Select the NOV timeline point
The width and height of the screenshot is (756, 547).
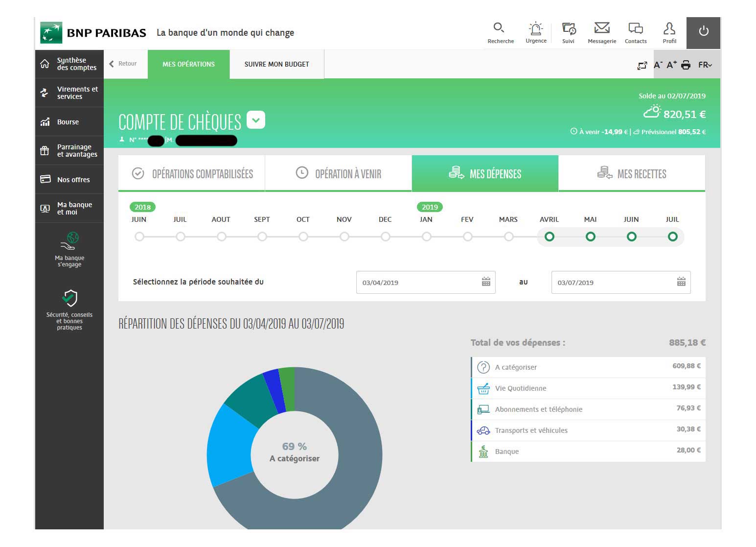coord(344,237)
